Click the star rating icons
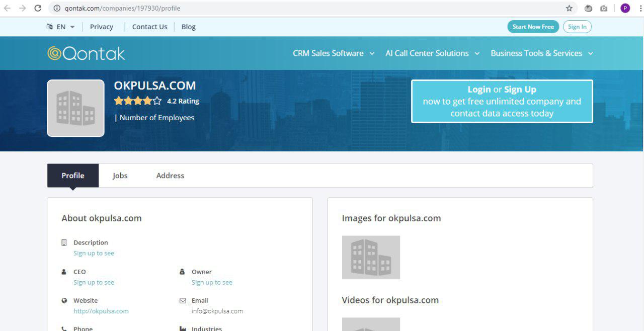The height and width of the screenshot is (331, 644). point(138,101)
